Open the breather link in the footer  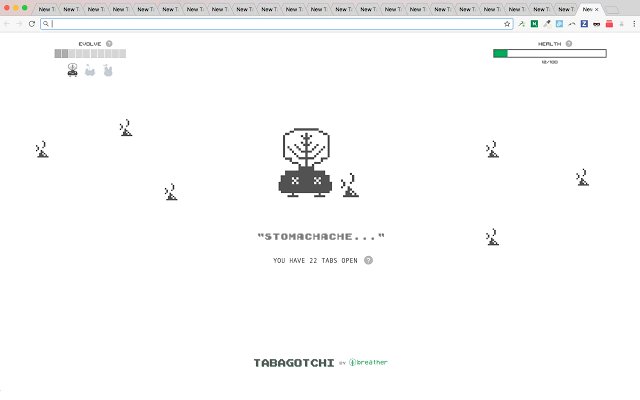point(368,362)
